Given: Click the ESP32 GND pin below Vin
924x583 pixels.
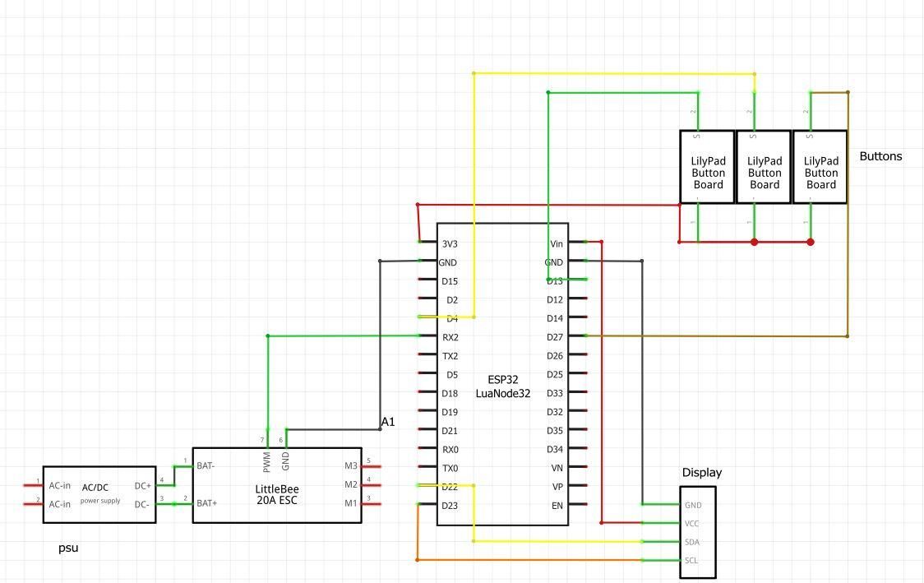Looking at the screenshot, I should click(577, 261).
